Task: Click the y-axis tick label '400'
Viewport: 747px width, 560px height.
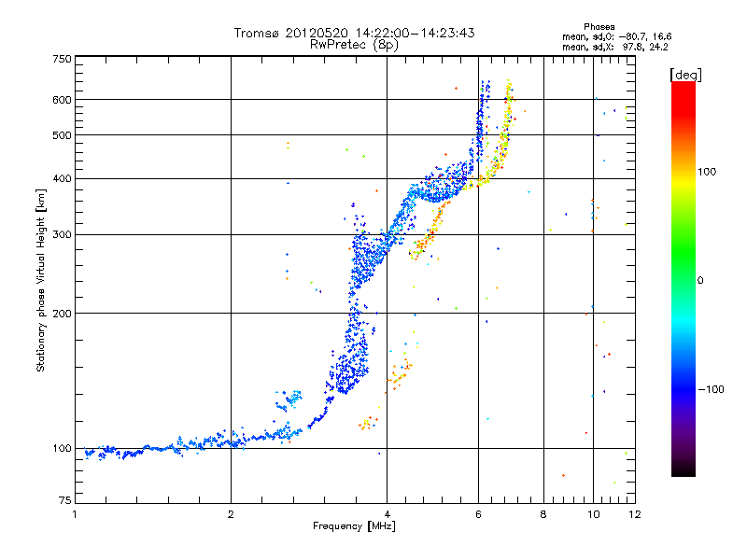Action: [x=62, y=179]
